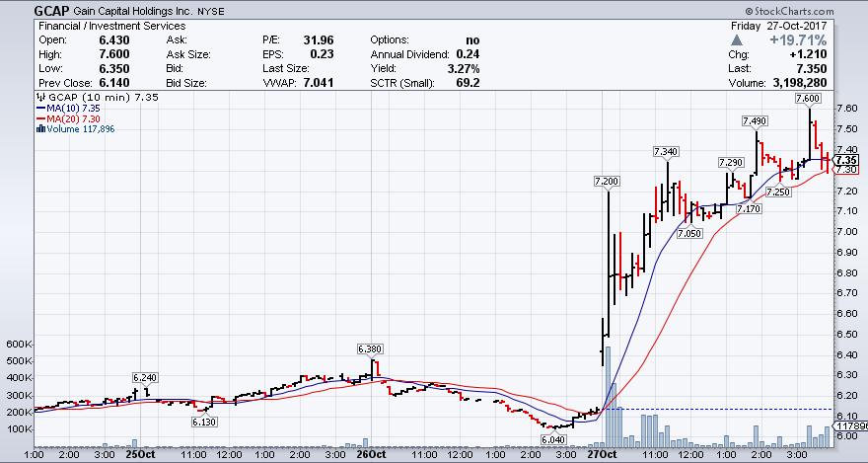
Task: Click the current price tag 7.35
Action: pyautogui.click(x=844, y=159)
